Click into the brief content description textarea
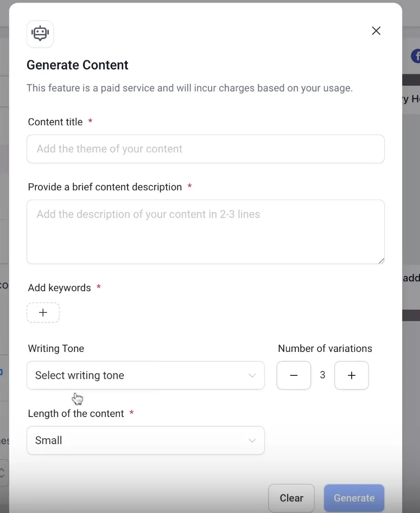This screenshot has height=513, width=420. tap(206, 232)
